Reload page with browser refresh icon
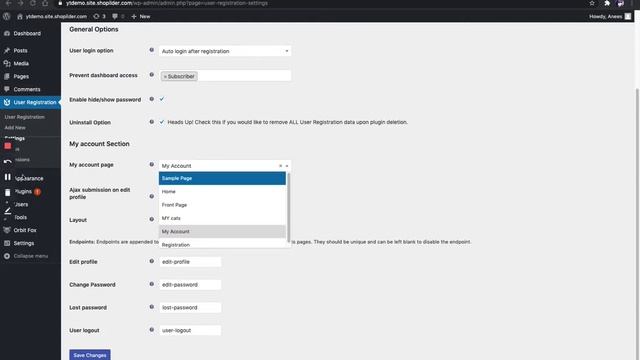 33,3
